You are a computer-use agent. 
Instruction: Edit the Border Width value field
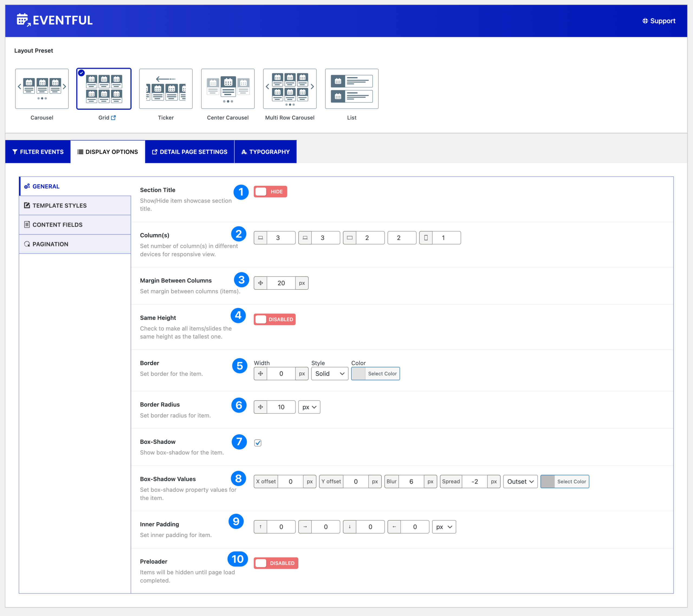(281, 373)
